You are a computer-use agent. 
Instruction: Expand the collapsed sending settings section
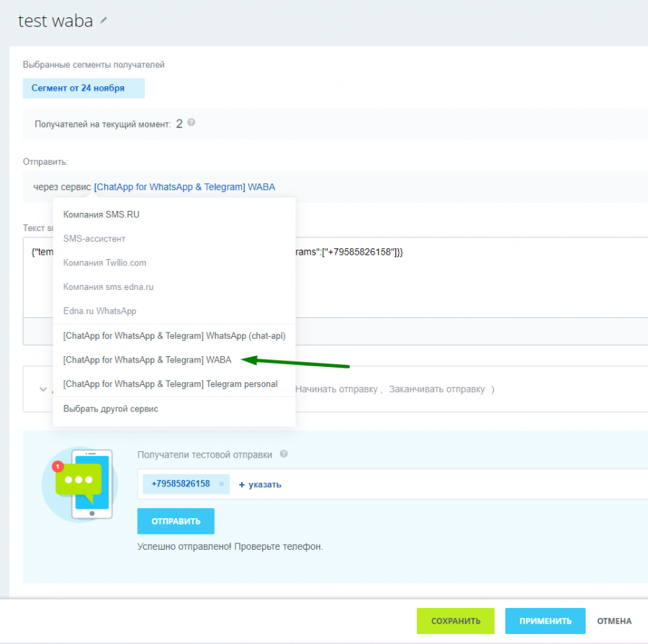[x=42, y=389]
